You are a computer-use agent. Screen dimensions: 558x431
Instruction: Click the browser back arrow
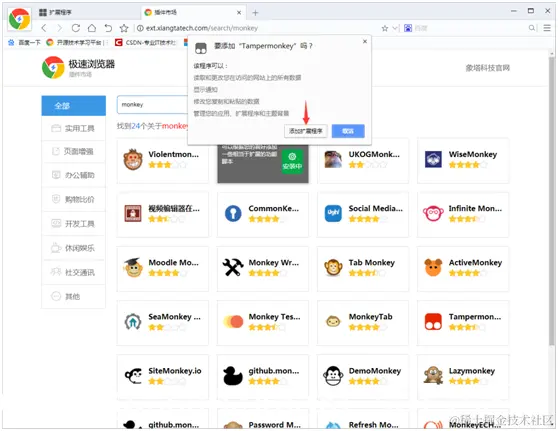pyautogui.click(x=44, y=28)
